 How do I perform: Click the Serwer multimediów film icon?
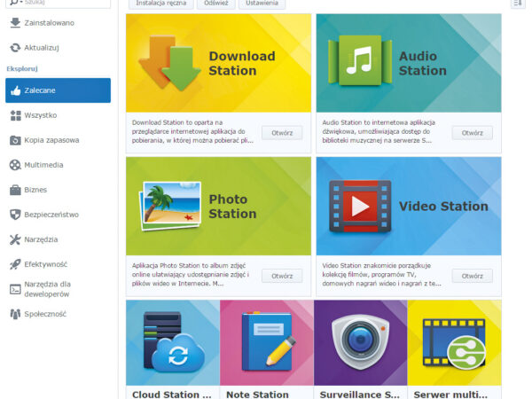tap(454, 342)
